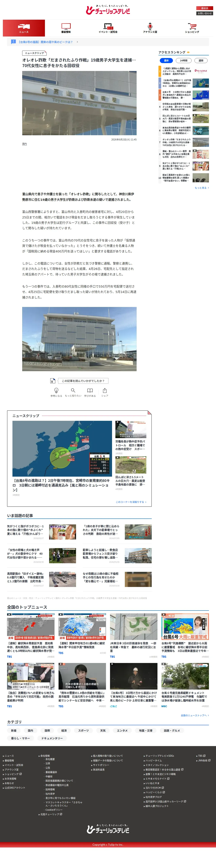Click the 国内 category tag under the article
This screenshot has height=868, width=216.
click(x=25, y=144)
